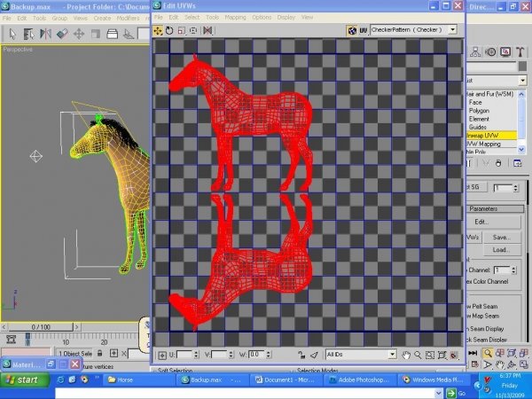The image size is (532, 399).
Task: Select Polygon sub-object in modifier stack
Action: tap(479, 111)
